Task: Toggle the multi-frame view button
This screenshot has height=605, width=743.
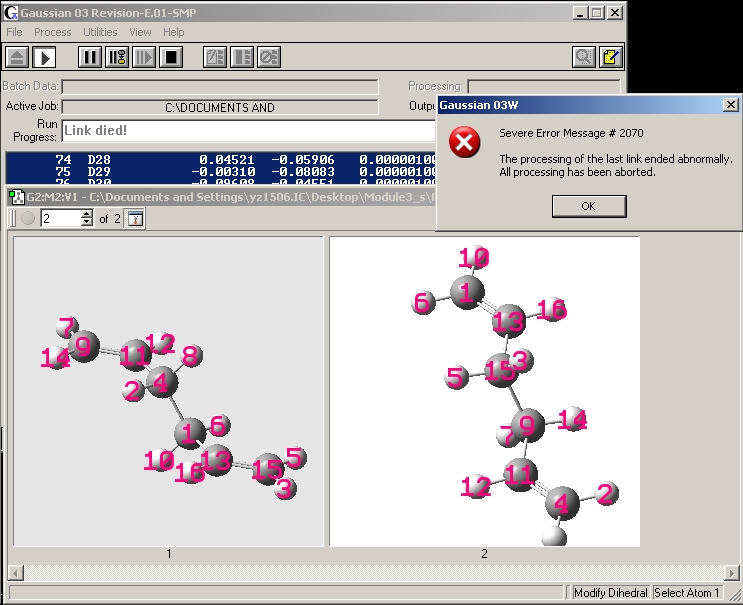Action: 135,218
